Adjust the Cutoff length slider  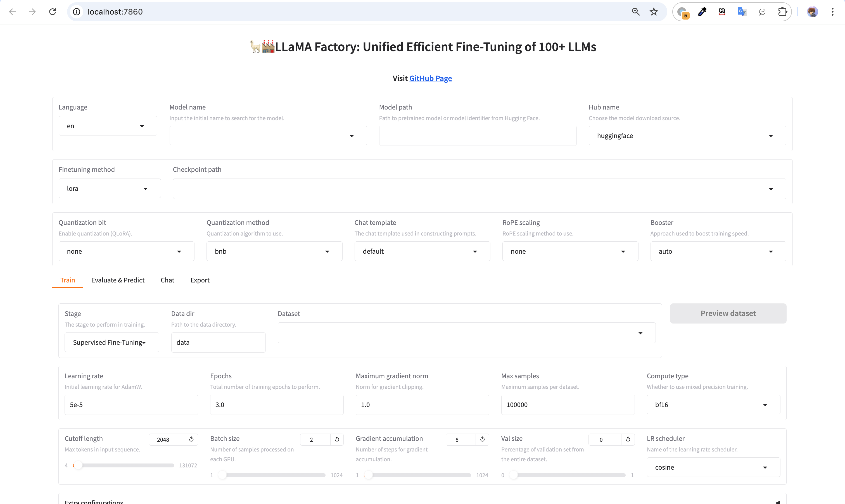(123, 465)
